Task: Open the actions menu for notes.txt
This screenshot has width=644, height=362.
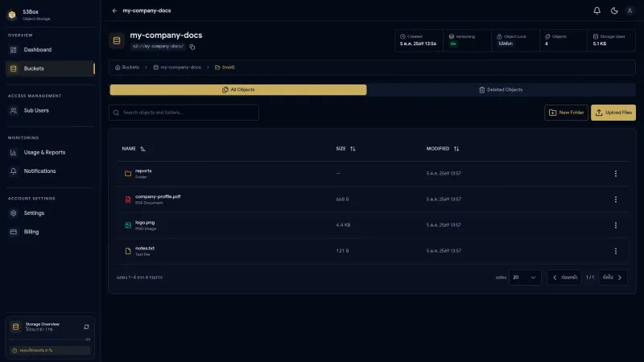Action: coord(616,251)
